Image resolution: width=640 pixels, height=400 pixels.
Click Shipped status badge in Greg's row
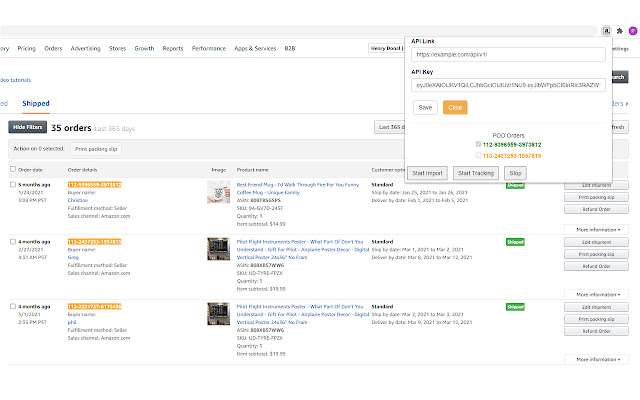(x=515, y=242)
